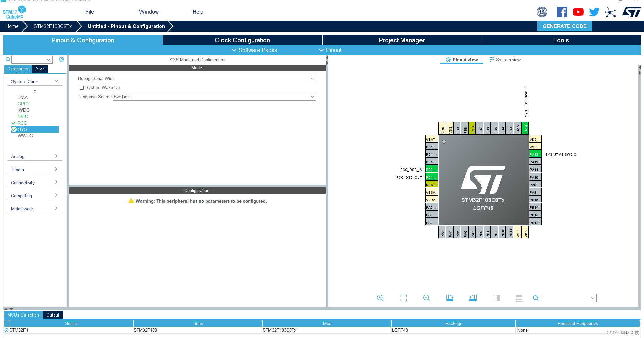
Task: Fit the chip to the view
Action: tap(403, 298)
